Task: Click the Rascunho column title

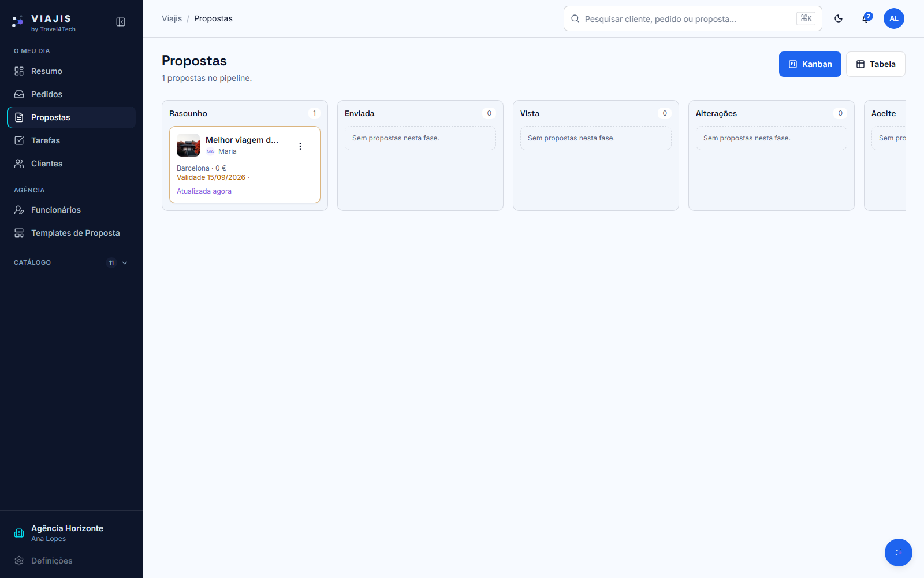Action: pyautogui.click(x=188, y=113)
